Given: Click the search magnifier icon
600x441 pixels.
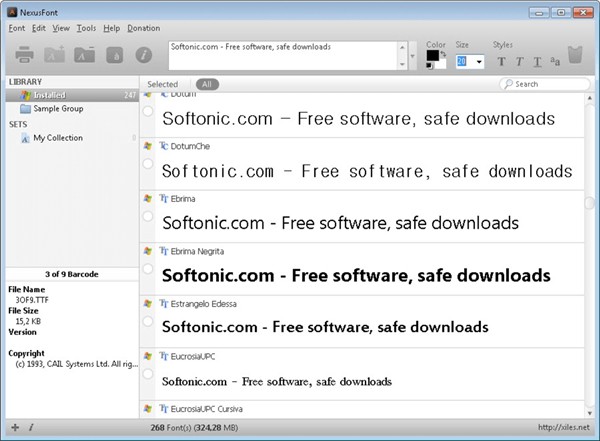Looking at the screenshot, I should coord(508,84).
